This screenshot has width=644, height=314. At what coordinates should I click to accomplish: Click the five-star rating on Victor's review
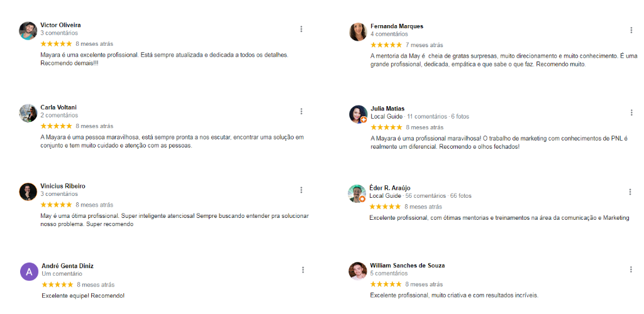(56, 44)
